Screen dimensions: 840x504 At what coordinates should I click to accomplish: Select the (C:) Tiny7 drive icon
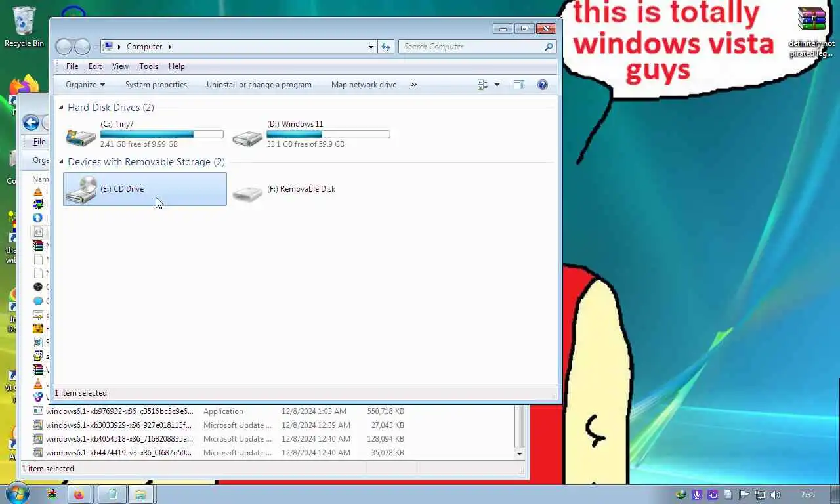(x=81, y=136)
